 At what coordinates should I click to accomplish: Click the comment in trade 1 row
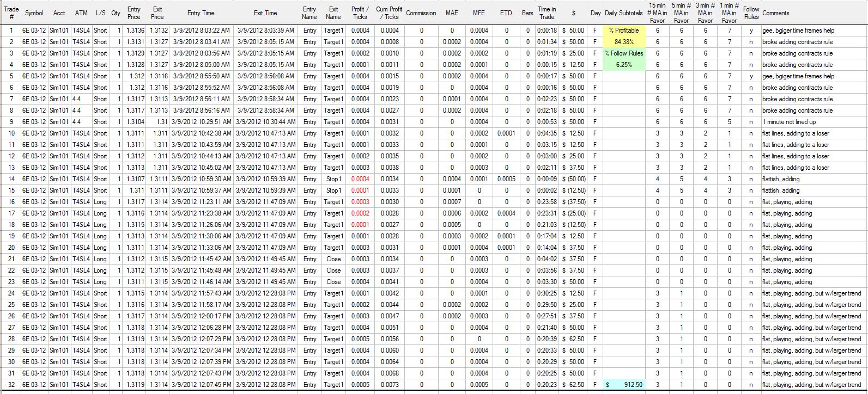tap(798, 30)
